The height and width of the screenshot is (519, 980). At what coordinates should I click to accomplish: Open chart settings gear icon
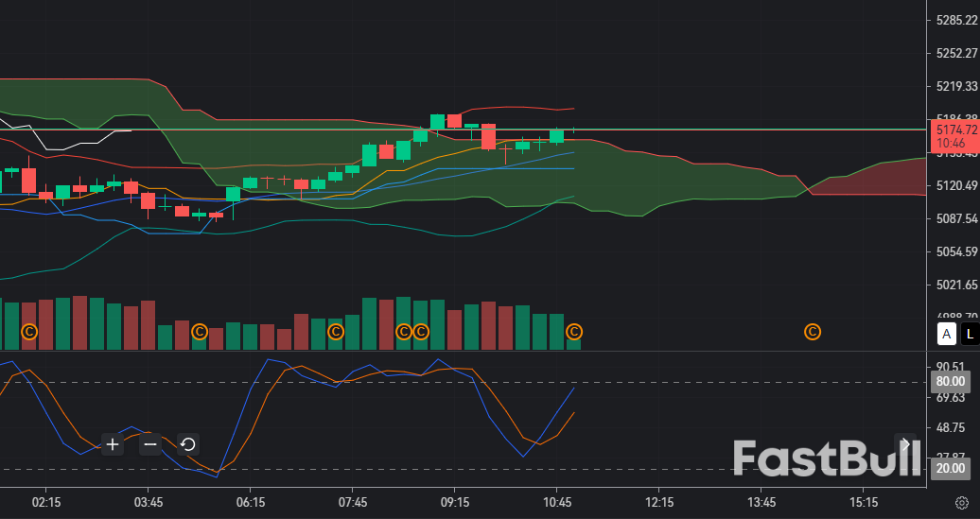tap(961, 503)
